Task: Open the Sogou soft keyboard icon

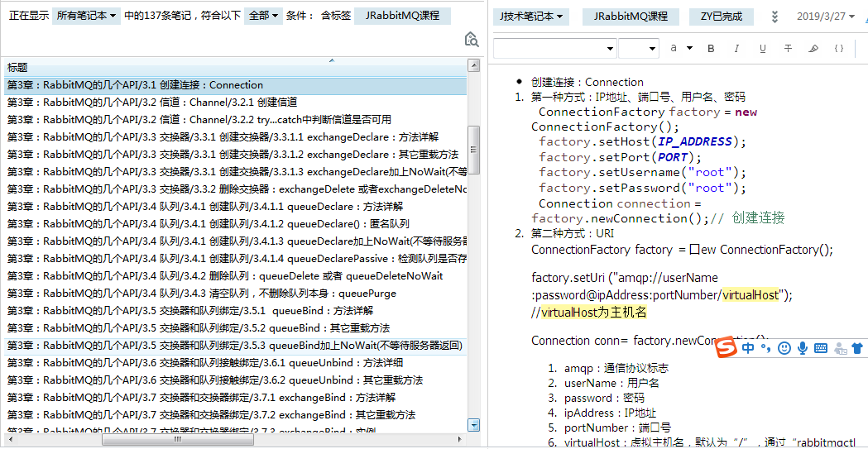Action: point(821,348)
